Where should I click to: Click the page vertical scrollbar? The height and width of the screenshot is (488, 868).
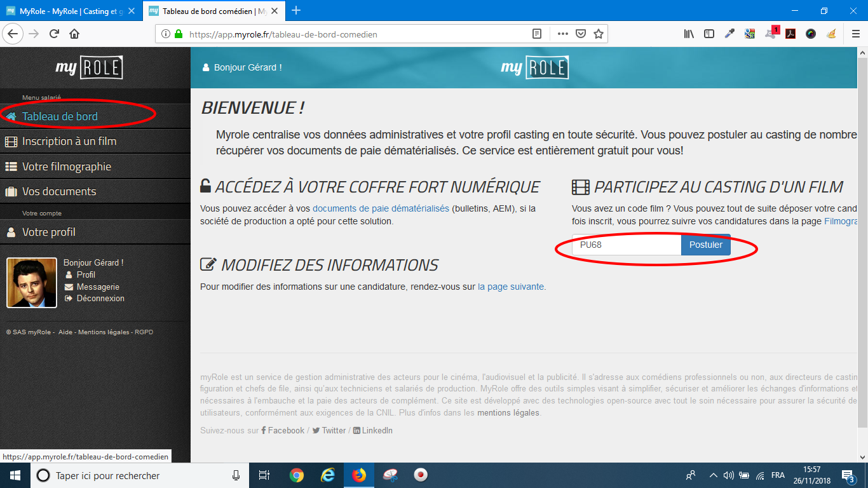[x=863, y=241]
